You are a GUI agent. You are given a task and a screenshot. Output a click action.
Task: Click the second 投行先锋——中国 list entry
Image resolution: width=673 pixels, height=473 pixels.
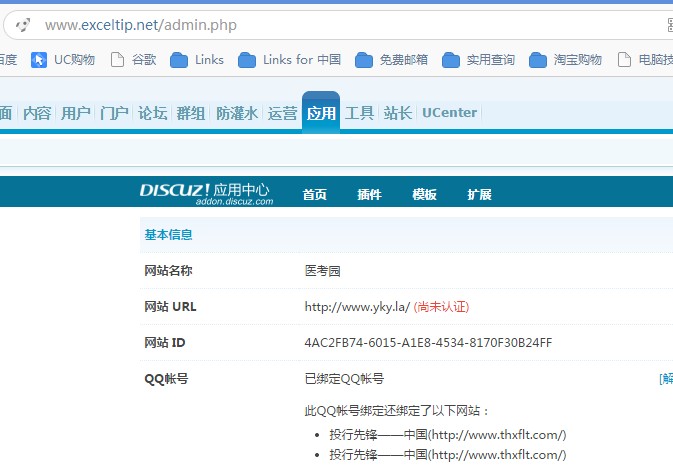[448, 455]
